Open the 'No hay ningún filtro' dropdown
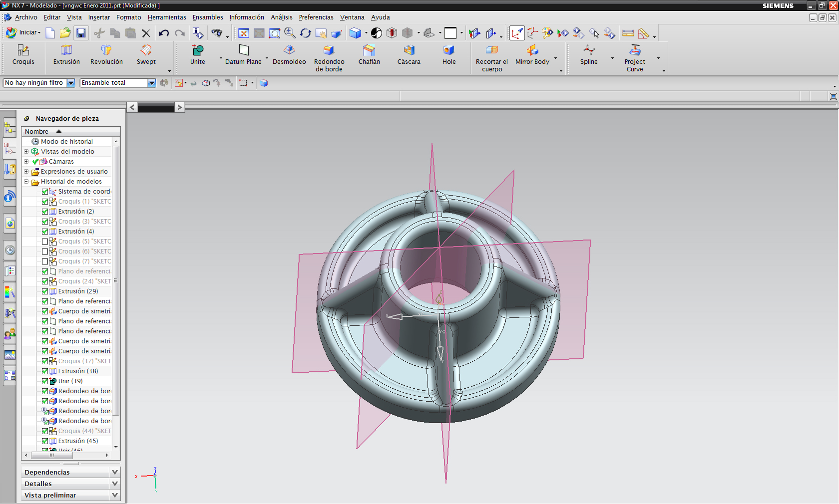The height and width of the screenshot is (504, 839). tap(71, 83)
